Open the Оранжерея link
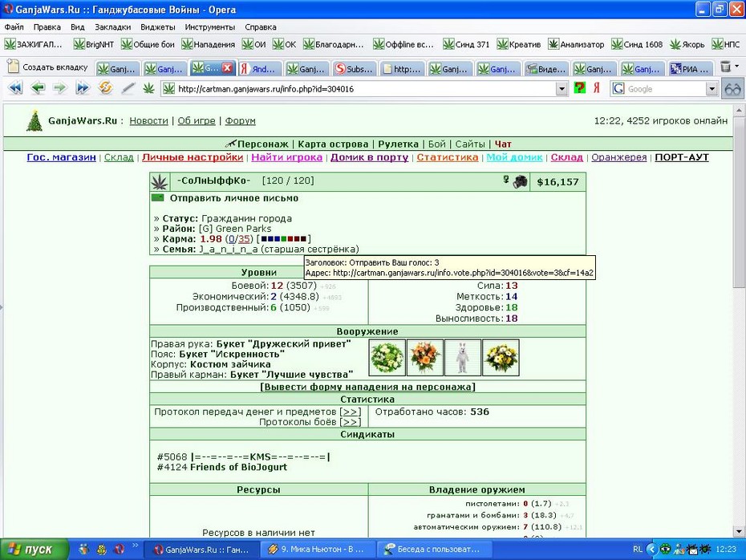 click(x=619, y=157)
